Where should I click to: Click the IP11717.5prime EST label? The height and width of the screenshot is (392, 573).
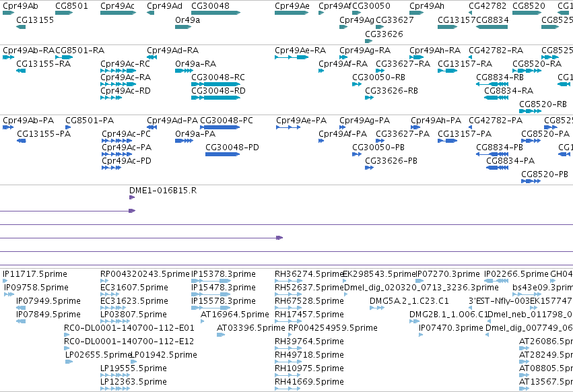click(x=35, y=274)
